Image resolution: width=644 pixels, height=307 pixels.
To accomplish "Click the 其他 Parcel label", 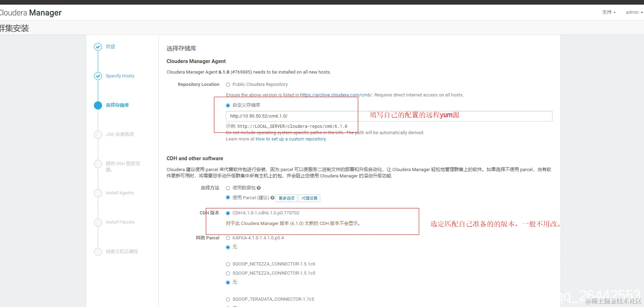I will tap(207, 238).
